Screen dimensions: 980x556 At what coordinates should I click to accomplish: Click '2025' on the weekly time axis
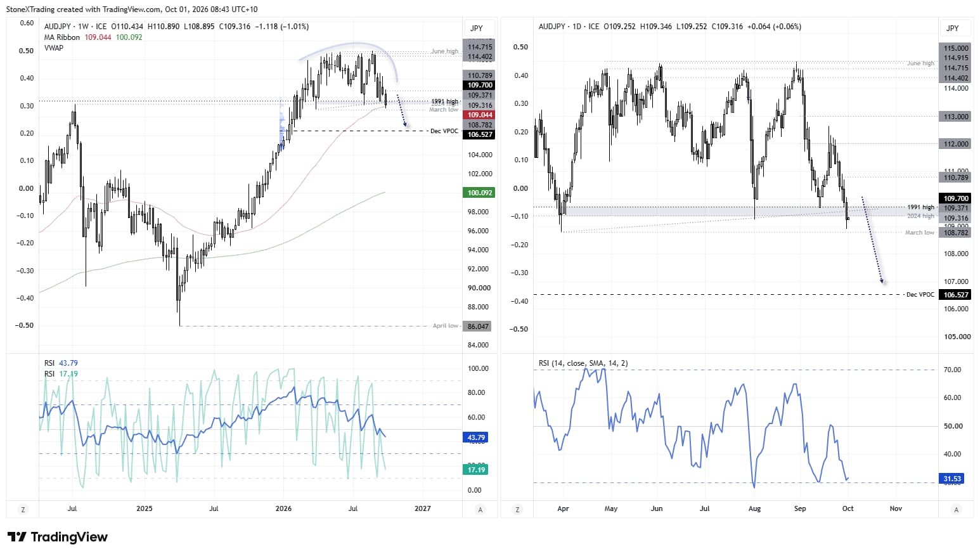[x=145, y=508]
